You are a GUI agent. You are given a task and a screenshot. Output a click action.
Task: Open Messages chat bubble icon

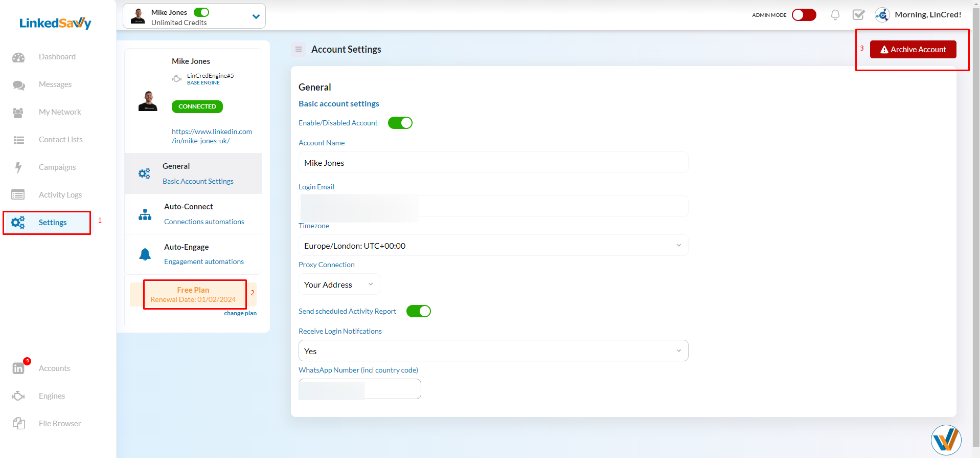[x=19, y=85]
